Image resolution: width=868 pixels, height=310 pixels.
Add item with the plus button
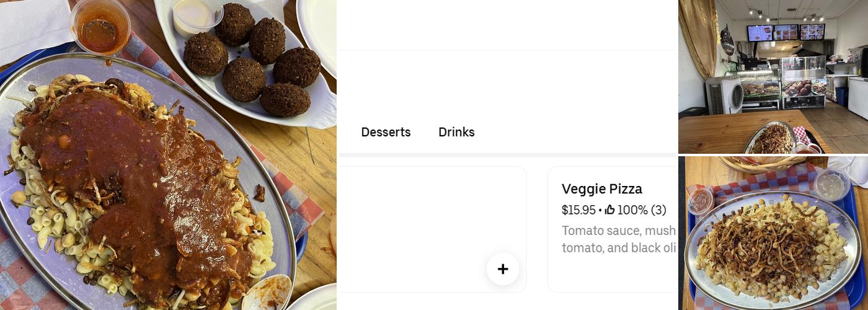[502, 269]
